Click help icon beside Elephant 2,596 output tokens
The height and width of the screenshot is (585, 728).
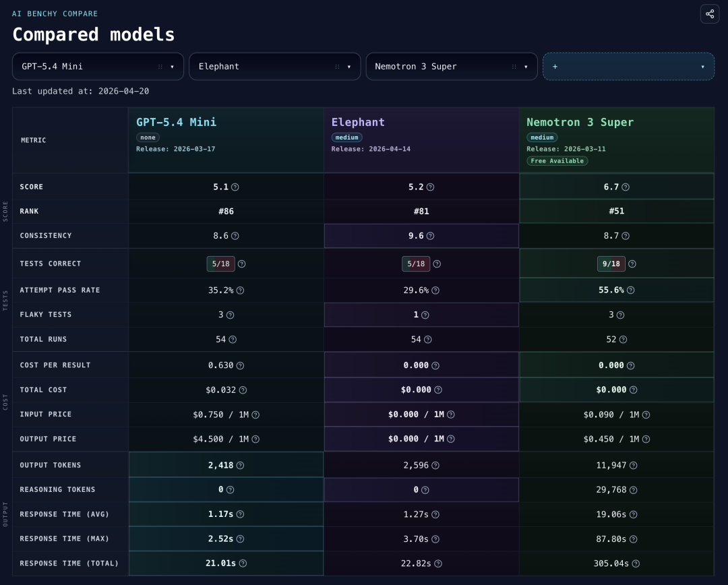click(x=435, y=465)
